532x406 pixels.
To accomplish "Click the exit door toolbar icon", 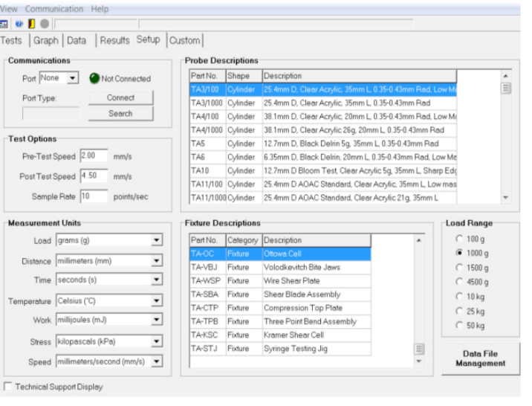I will point(31,24).
